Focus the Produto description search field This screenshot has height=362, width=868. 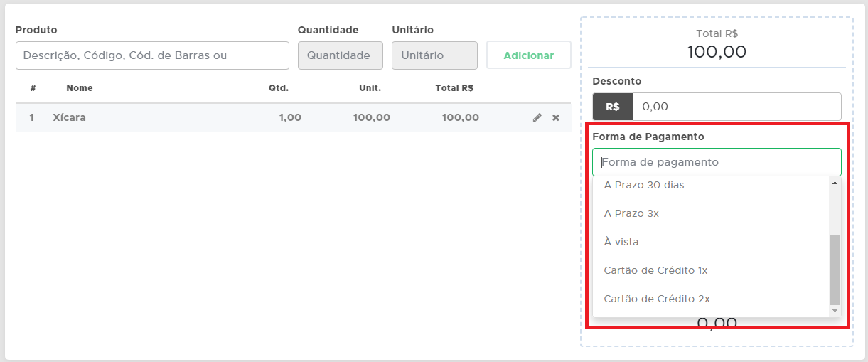click(152, 55)
